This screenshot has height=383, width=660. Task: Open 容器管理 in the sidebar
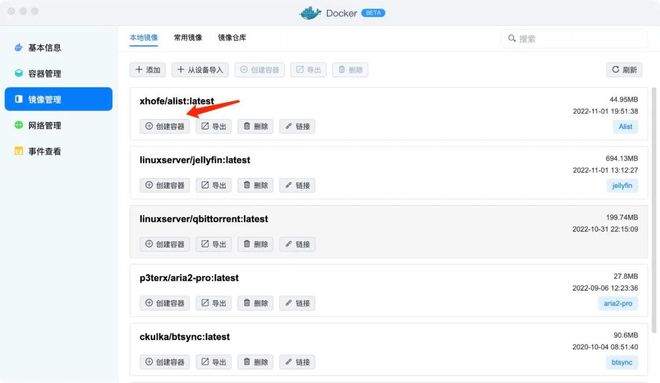59,74
